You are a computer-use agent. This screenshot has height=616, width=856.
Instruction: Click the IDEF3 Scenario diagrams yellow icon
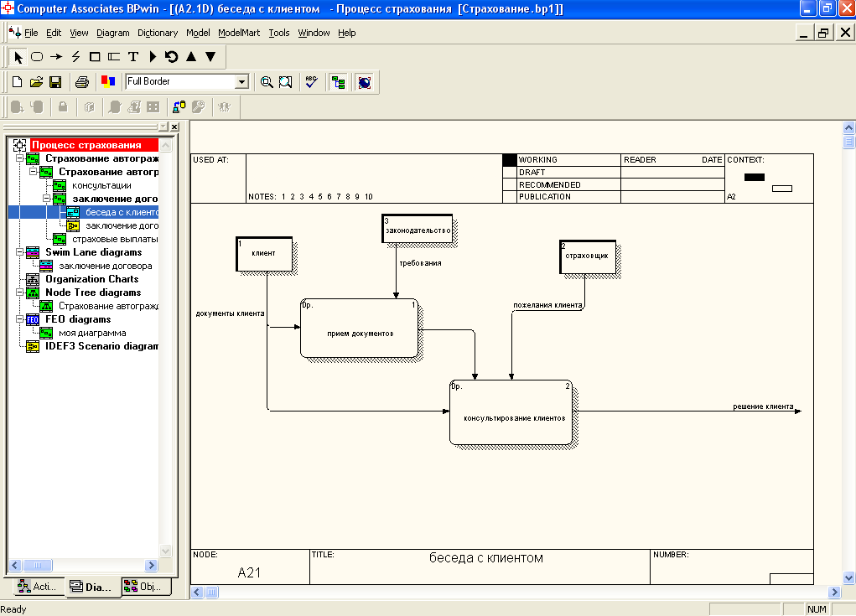click(33, 346)
